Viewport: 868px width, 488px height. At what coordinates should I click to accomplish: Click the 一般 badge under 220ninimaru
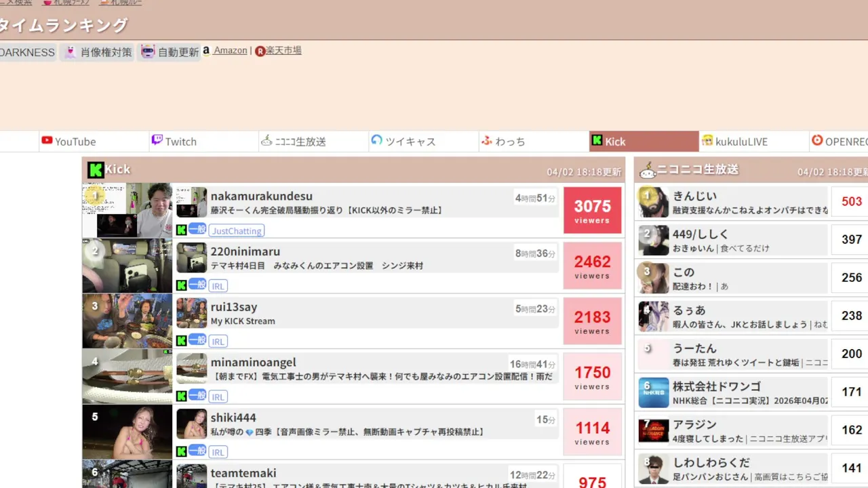(x=197, y=285)
